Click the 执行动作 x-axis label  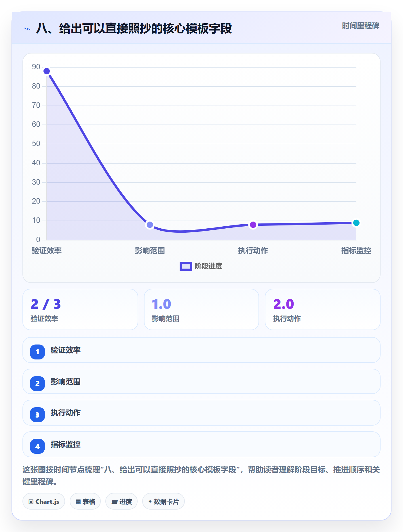pos(253,251)
